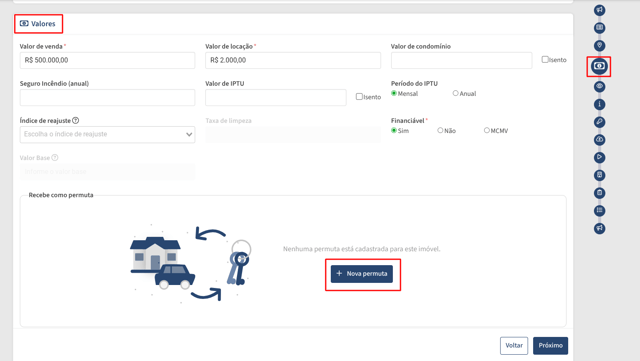
Task: Focus the Valor de condomínio field
Action: tap(461, 60)
